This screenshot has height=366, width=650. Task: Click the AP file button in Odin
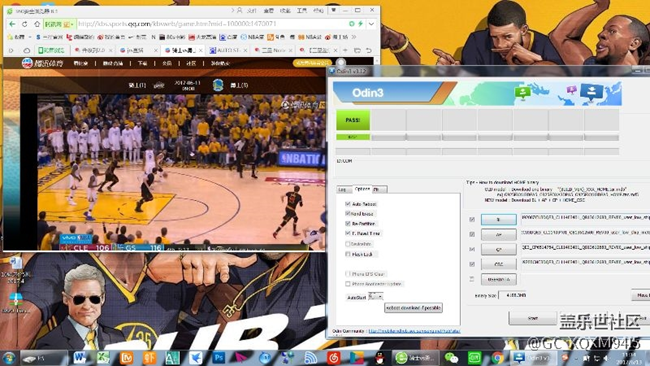[x=498, y=235]
